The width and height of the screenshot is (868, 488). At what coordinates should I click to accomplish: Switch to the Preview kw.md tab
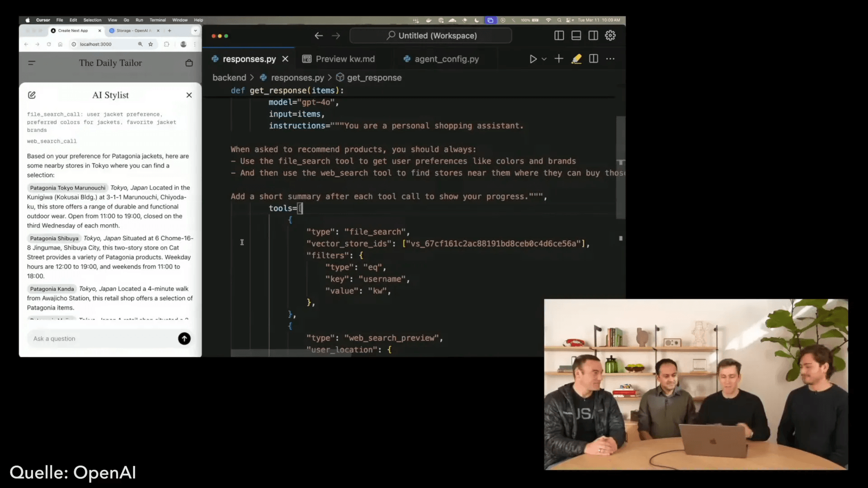coord(345,59)
